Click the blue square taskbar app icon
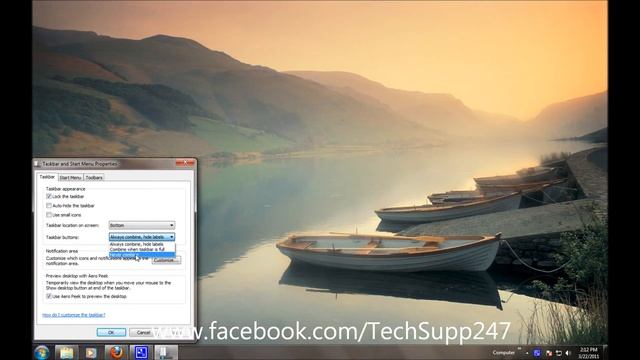 tap(141, 353)
